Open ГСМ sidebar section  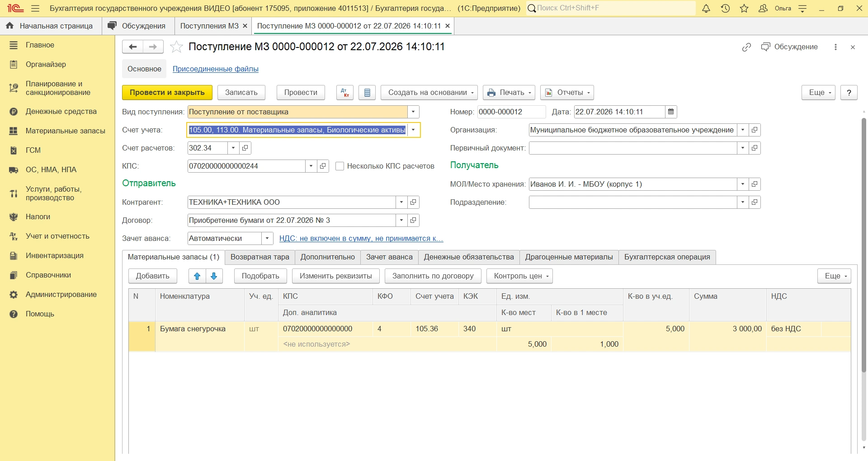tap(57, 151)
